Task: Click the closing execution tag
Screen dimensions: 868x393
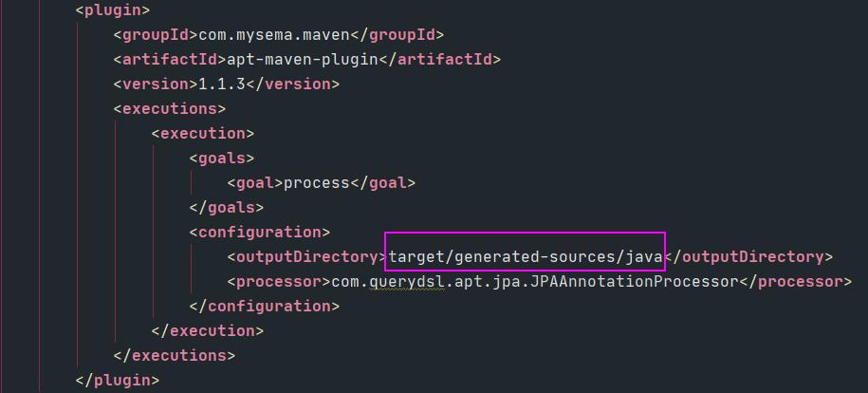Action: (x=207, y=331)
